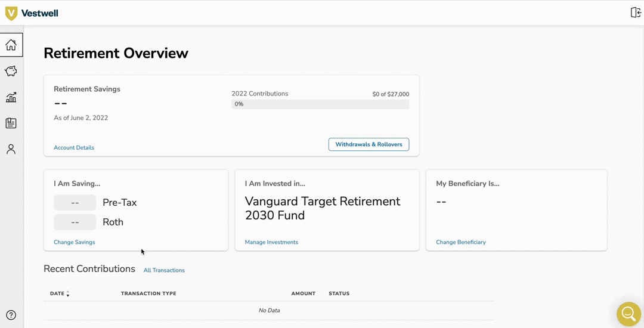This screenshot has height=328, width=644.
Task: Click the Pre-Tax percentage box
Action: click(75, 203)
